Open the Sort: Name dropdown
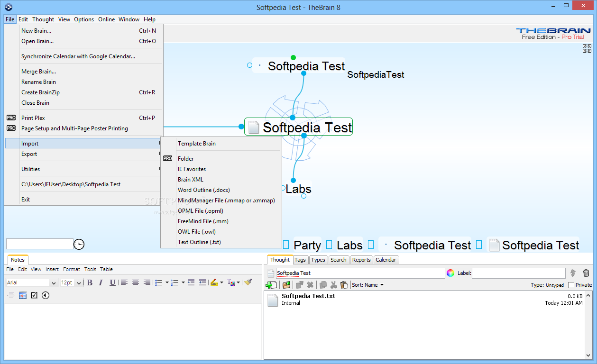Viewport: 597px width, 364px height. (367, 285)
